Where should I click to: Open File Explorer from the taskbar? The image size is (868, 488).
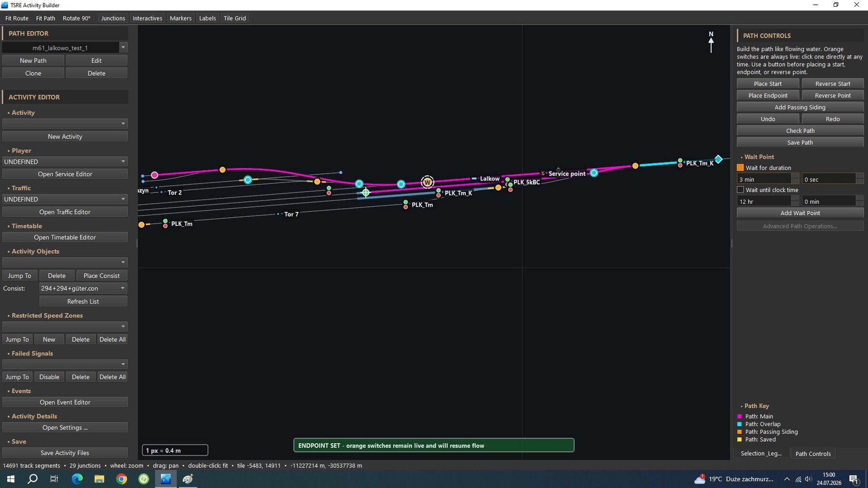pyautogui.click(x=99, y=479)
